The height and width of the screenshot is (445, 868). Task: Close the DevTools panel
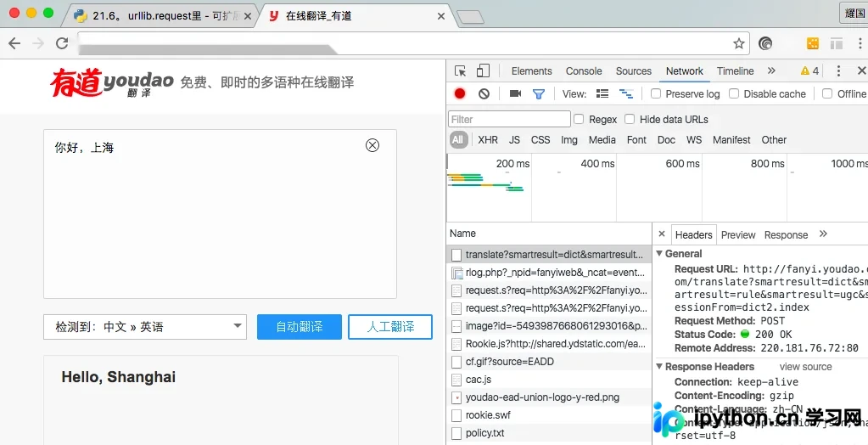tap(861, 70)
